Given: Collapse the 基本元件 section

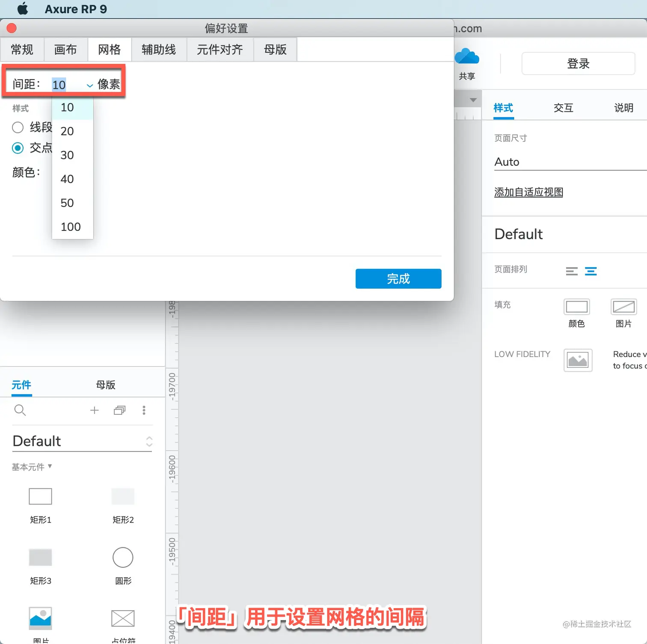Looking at the screenshot, I should [x=32, y=467].
